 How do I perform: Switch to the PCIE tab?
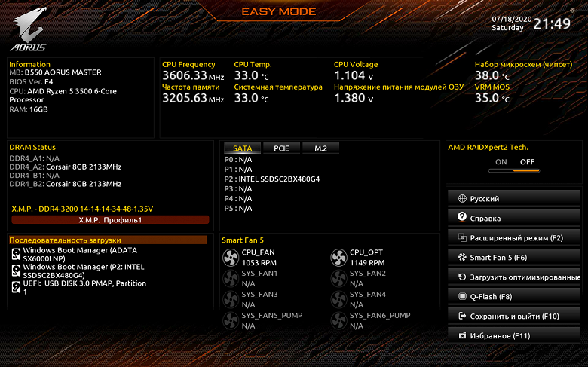[281, 148]
